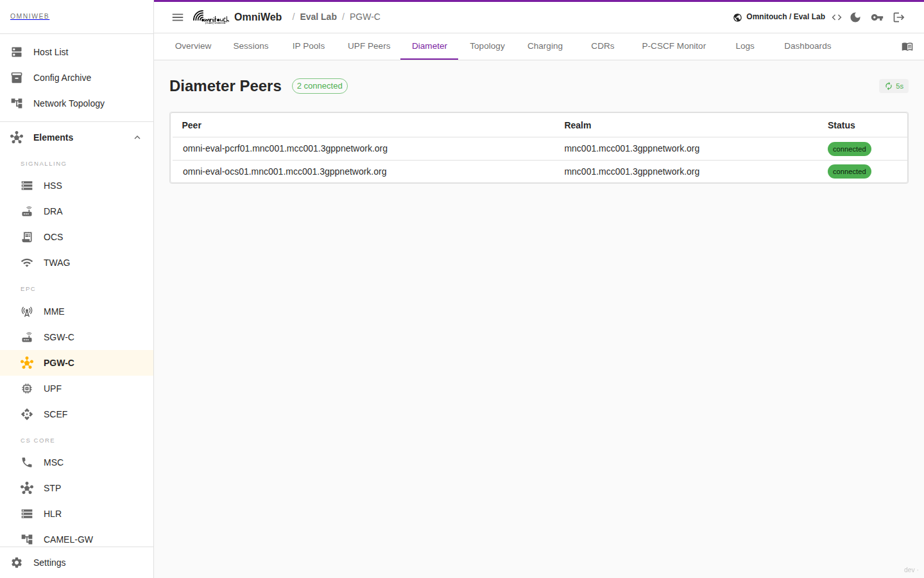The width and height of the screenshot is (924, 578).
Task: Click the 5s auto-refresh button
Action: click(894, 86)
